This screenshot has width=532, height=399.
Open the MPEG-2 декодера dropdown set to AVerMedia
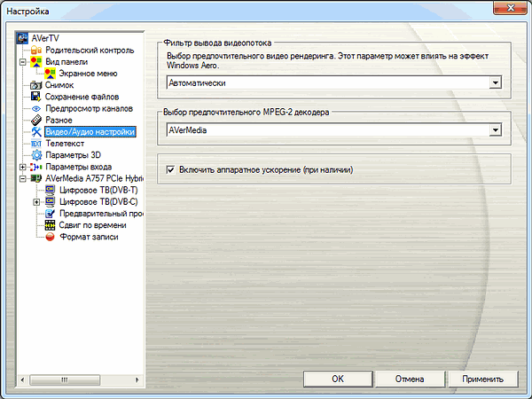(x=496, y=129)
